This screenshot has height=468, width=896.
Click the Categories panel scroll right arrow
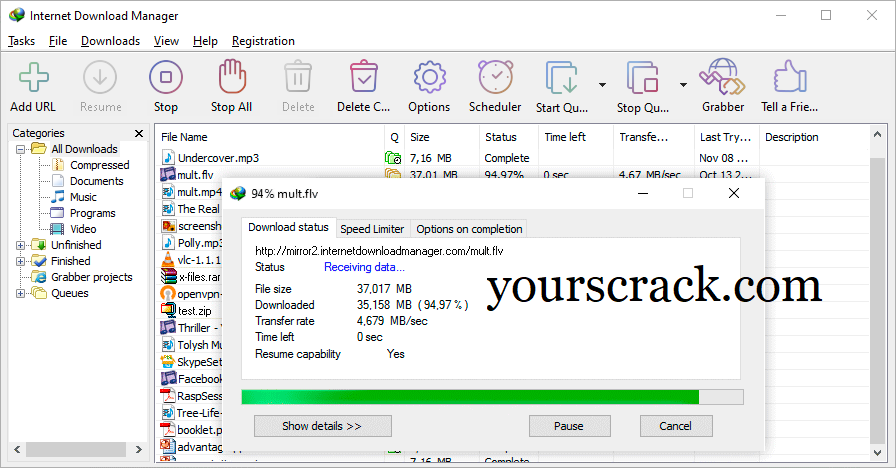[x=138, y=450]
